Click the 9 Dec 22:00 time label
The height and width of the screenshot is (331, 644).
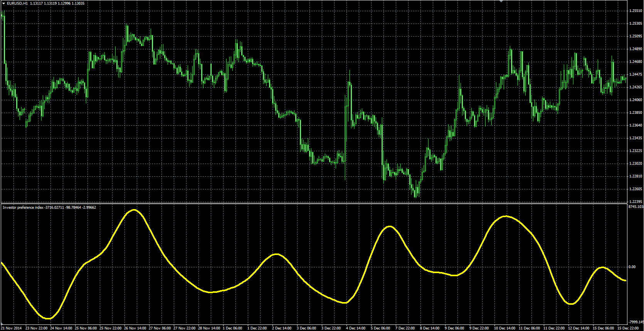[x=479, y=328]
